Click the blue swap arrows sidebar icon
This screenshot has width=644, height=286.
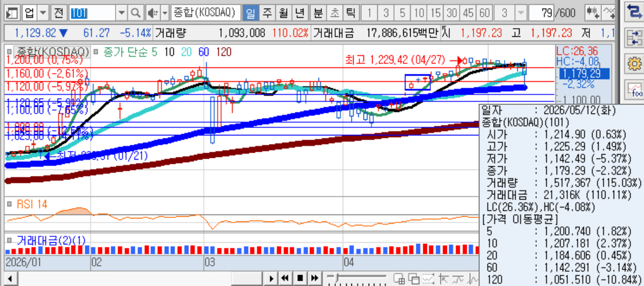[x=635, y=11]
